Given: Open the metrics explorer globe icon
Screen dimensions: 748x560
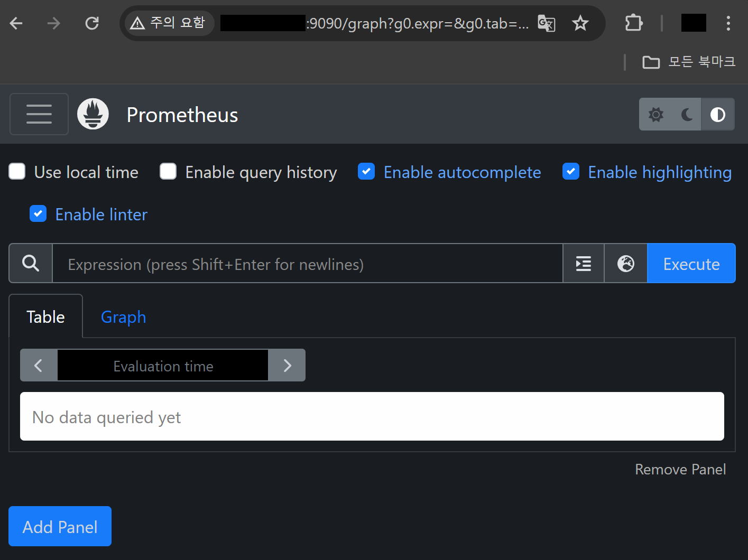Looking at the screenshot, I should point(626,263).
